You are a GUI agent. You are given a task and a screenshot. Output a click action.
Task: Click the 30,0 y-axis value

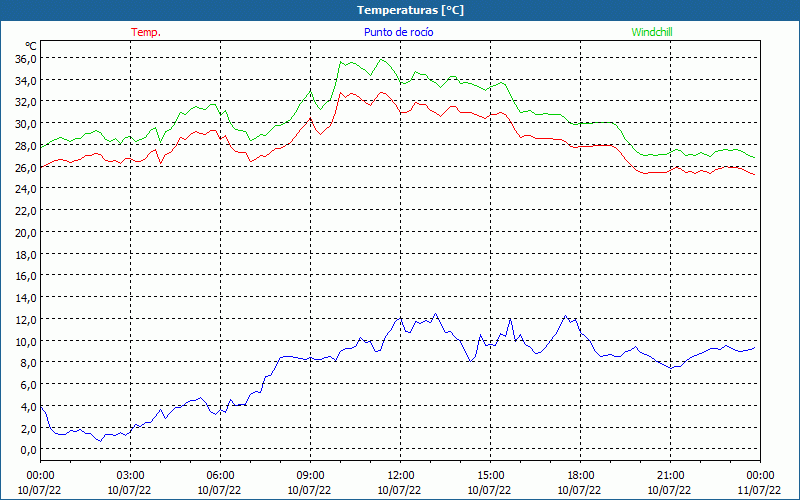tap(26, 123)
